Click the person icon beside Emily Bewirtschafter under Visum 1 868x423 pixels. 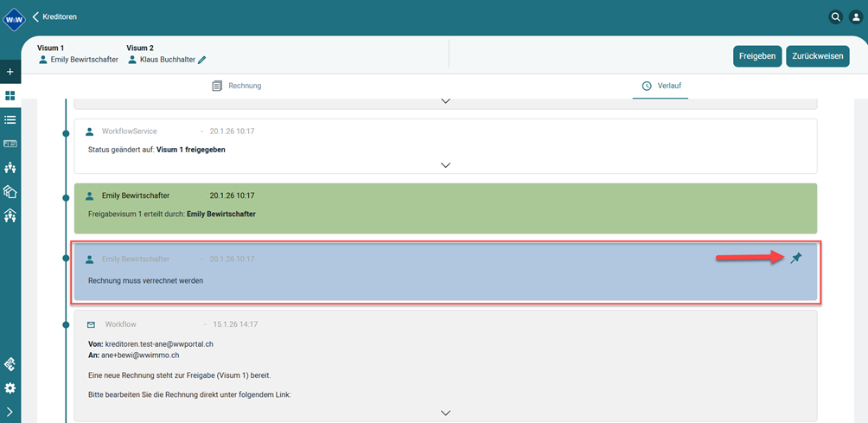point(42,59)
